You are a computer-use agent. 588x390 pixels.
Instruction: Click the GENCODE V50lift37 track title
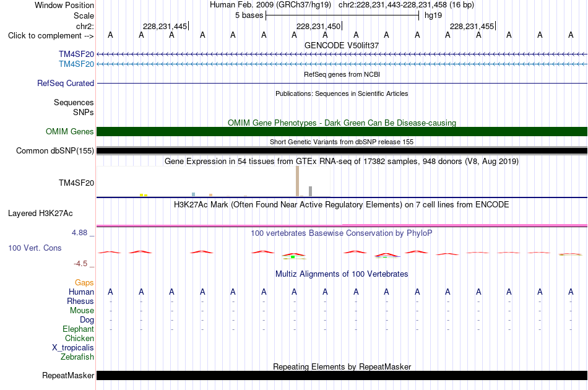point(342,45)
